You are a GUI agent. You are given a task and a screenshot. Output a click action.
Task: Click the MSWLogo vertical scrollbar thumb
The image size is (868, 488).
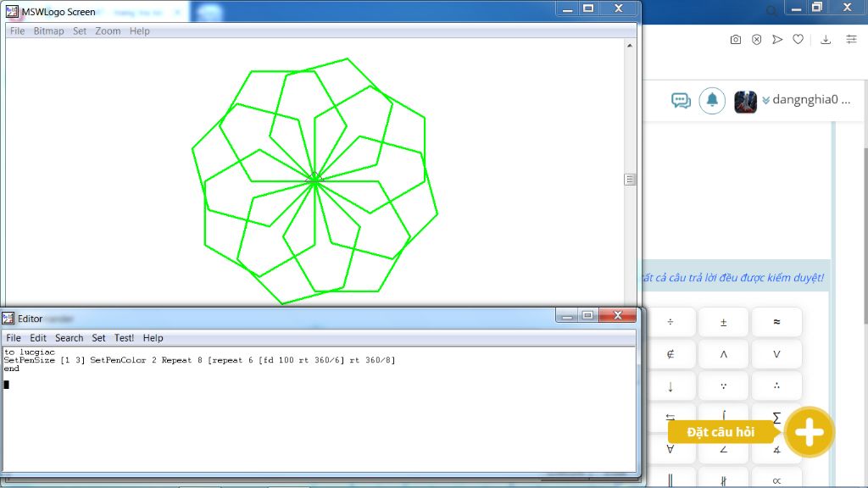630,180
